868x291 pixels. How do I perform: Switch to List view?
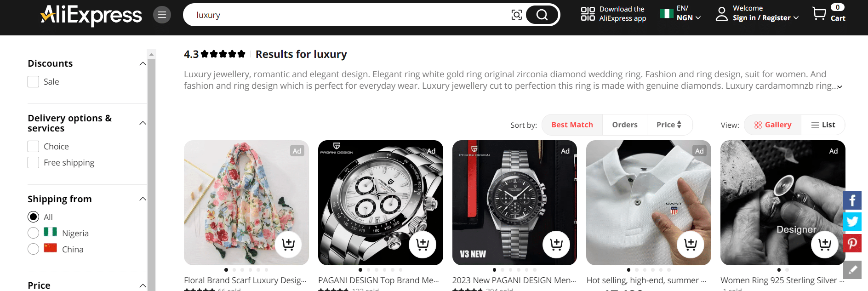click(x=823, y=125)
